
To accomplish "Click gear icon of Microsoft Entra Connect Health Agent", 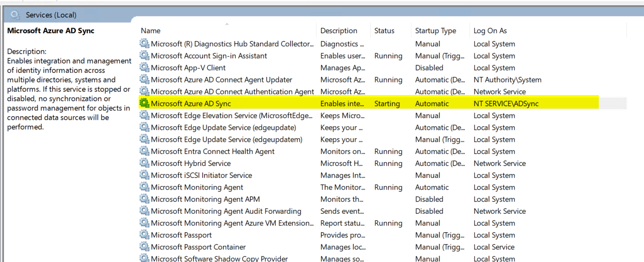I will pos(145,151).
